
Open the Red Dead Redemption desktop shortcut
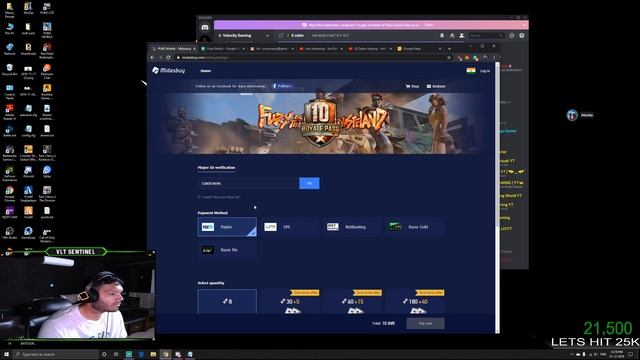47,51
